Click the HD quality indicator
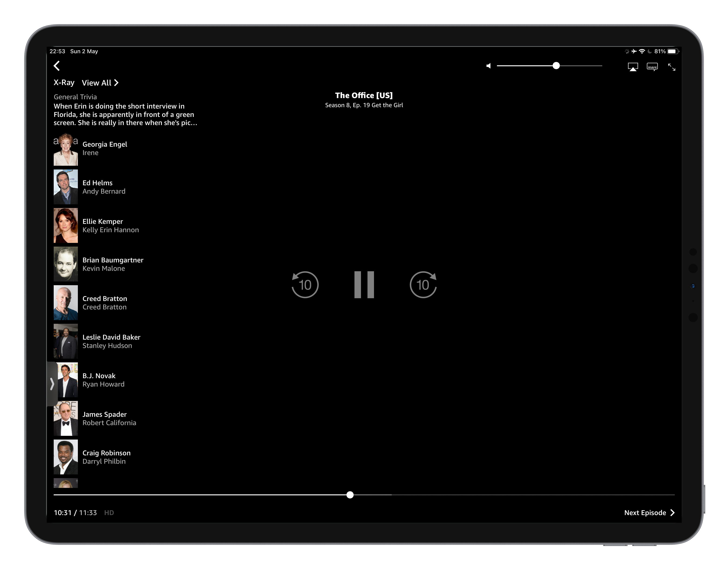728x569 pixels. pos(109,513)
